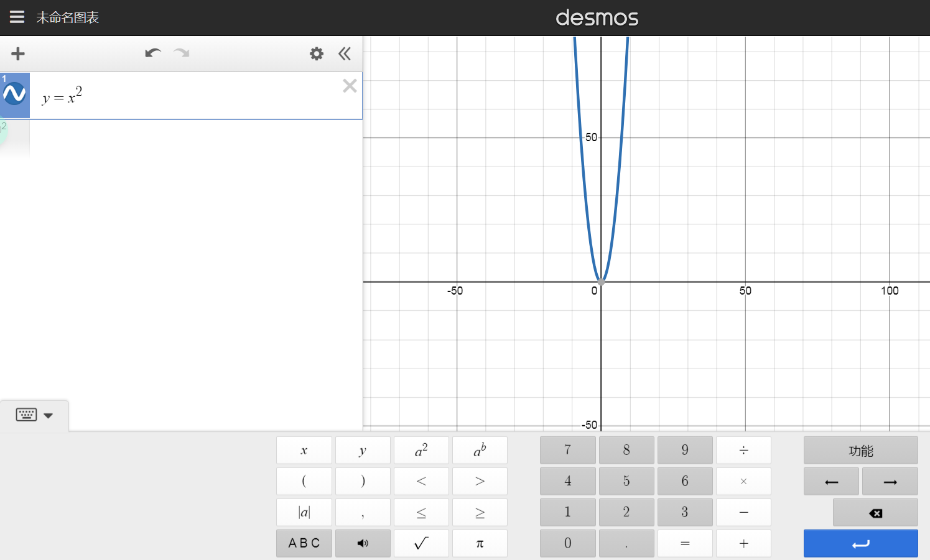930x560 pixels.
Task: Insert less-than-or-equal symbol
Action: [x=421, y=513]
